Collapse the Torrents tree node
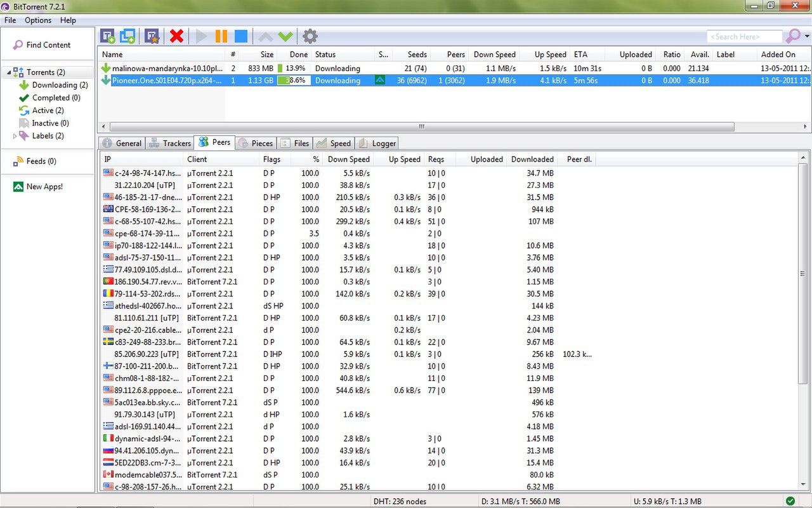812x508 pixels. pos(9,73)
